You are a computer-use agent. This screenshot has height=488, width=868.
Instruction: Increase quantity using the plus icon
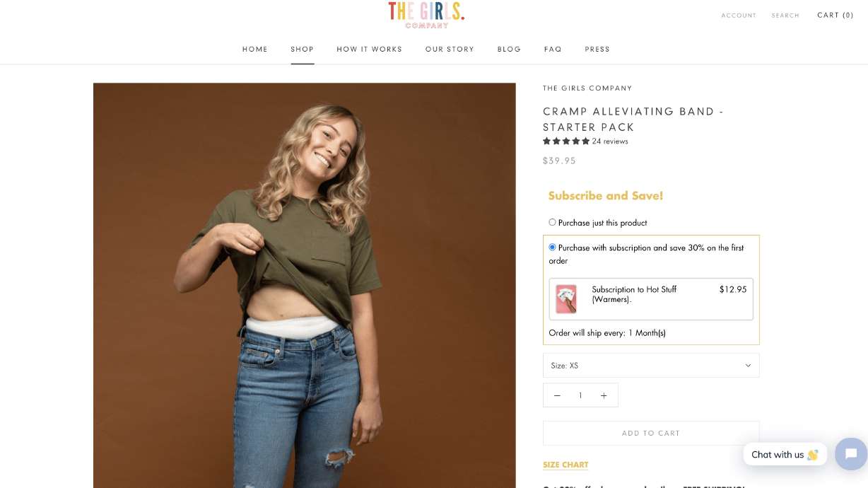coord(604,395)
